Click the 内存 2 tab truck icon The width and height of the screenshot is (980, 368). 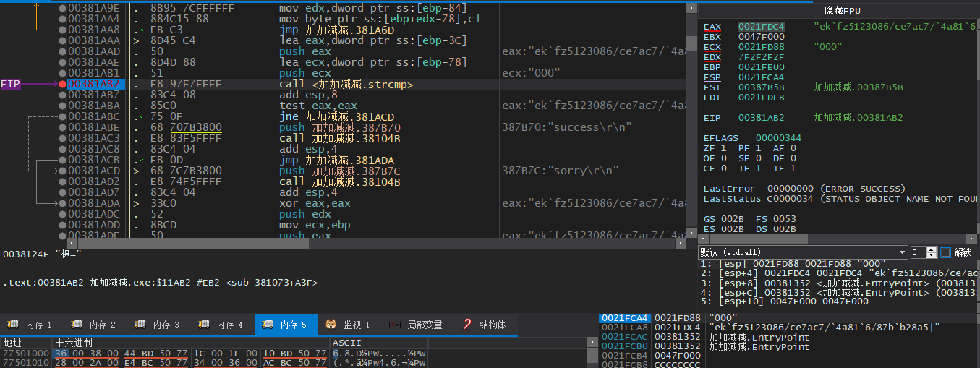point(77,325)
